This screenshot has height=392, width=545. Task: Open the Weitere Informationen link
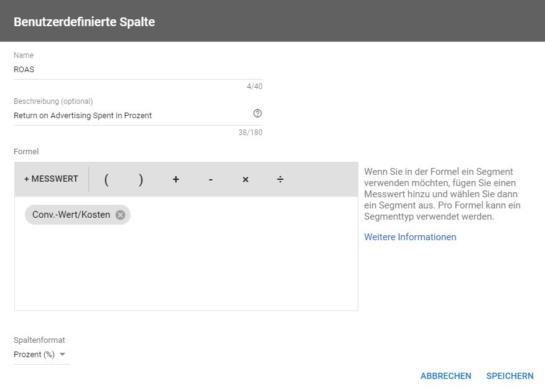(x=410, y=237)
